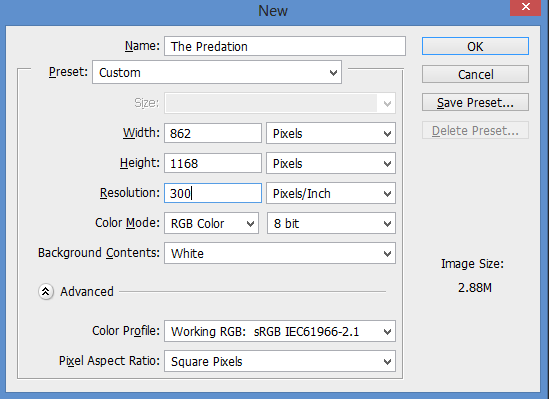Open the RGB Color mode dropdown
The width and height of the screenshot is (549, 399).
(211, 223)
